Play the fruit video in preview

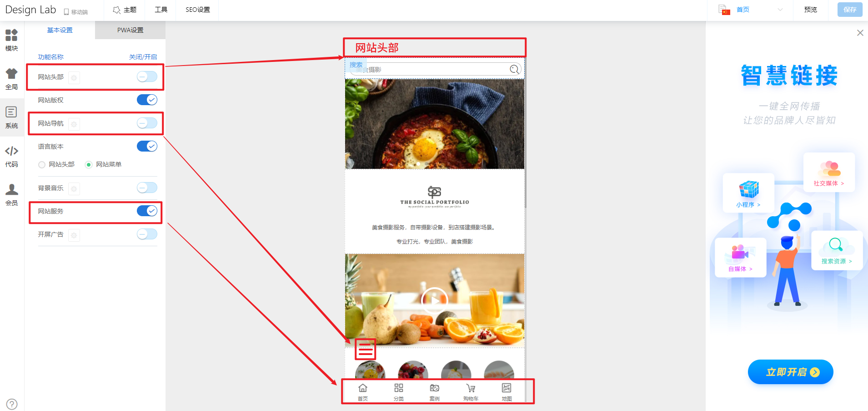434,300
